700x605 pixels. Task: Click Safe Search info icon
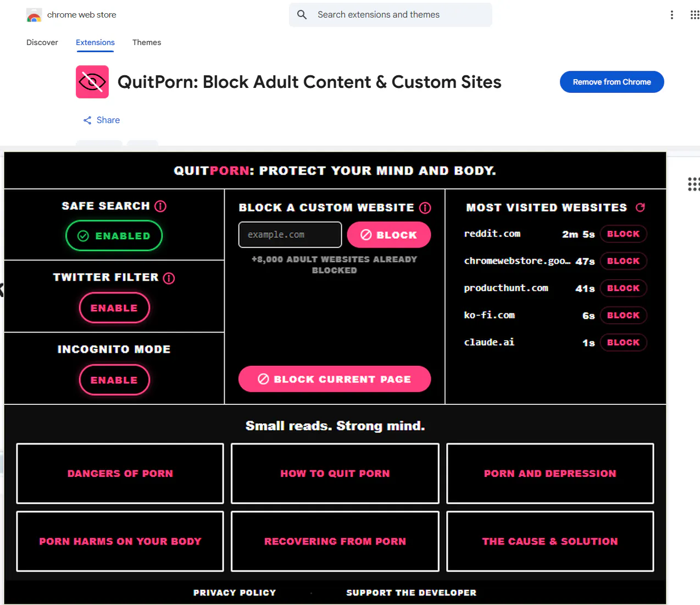[160, 206]
